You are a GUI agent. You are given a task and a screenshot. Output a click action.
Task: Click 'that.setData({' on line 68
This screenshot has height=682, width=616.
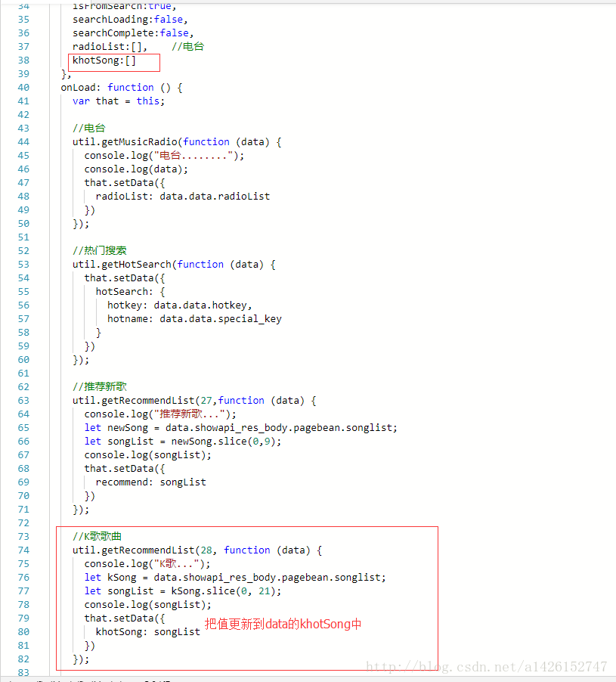point(125,469)
